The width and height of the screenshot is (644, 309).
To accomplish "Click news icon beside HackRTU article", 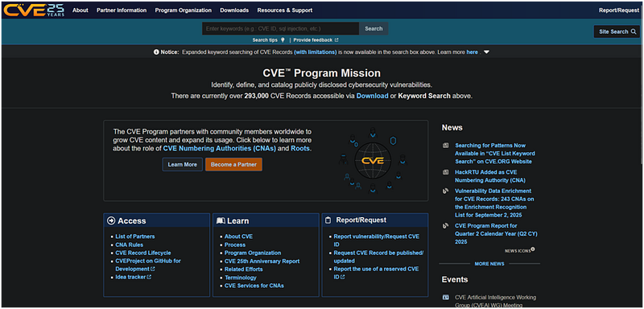I will pos(446,172).
